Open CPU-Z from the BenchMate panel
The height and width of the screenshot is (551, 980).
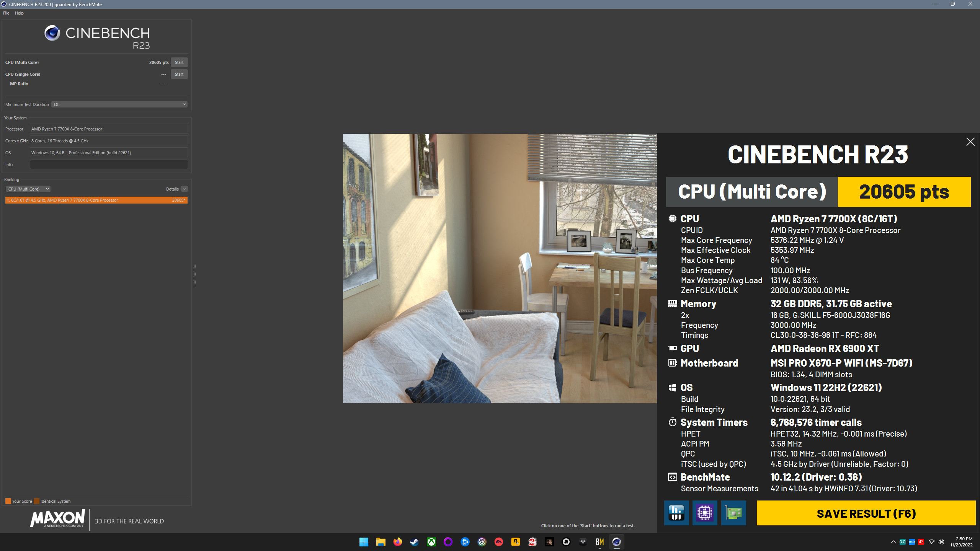[x=705, y=513]
